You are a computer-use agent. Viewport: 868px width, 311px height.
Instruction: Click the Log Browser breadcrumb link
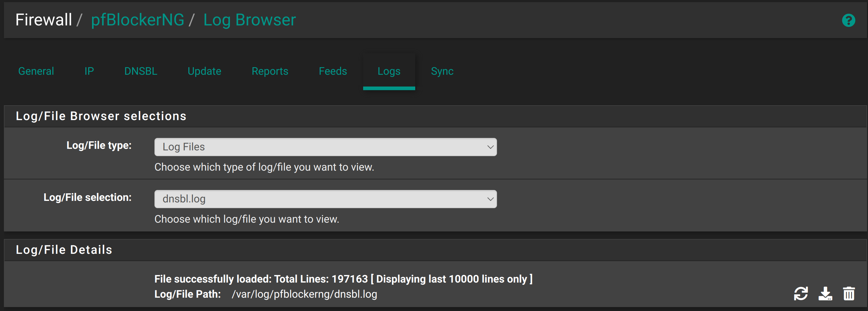coord(250,20)
